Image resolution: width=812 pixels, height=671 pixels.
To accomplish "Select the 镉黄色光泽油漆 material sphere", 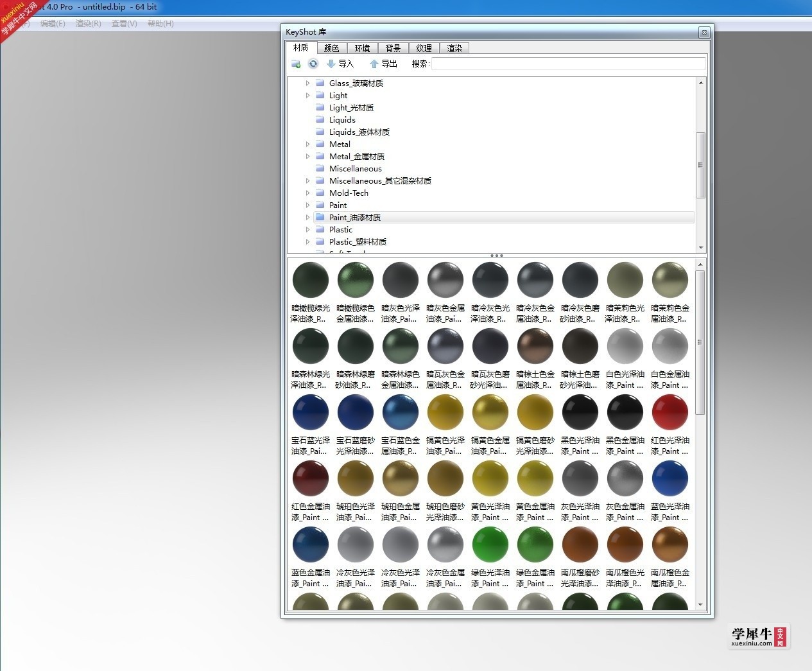I will click(x=445, y=412).
